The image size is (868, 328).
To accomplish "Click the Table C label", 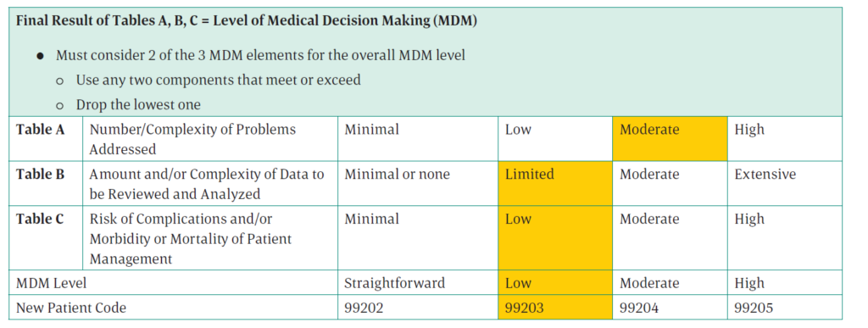I will [x=40, y=219].
